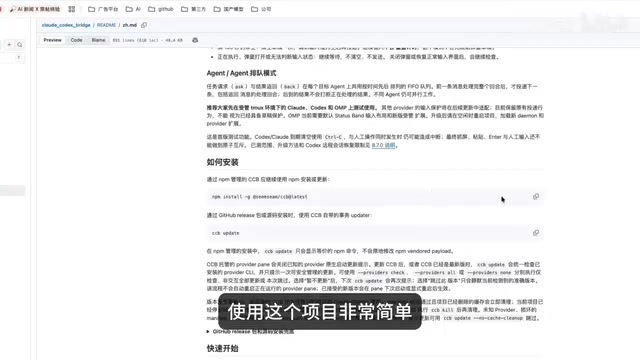Click the '--providers none' inline code
This screenshot has height=360, width=640.
[489, 273]
